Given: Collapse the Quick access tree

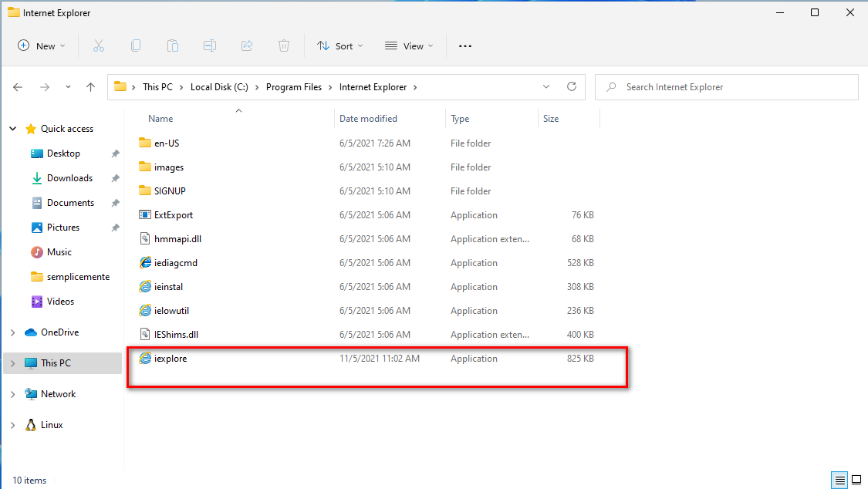Looking at the screenshot, I should [x=13, y=128].
